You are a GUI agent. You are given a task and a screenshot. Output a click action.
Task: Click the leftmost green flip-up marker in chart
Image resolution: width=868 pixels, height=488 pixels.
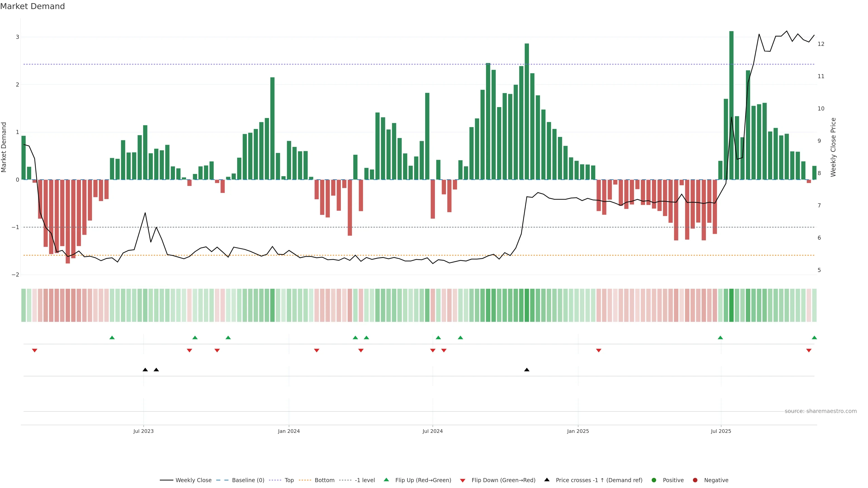click(112, 338)
